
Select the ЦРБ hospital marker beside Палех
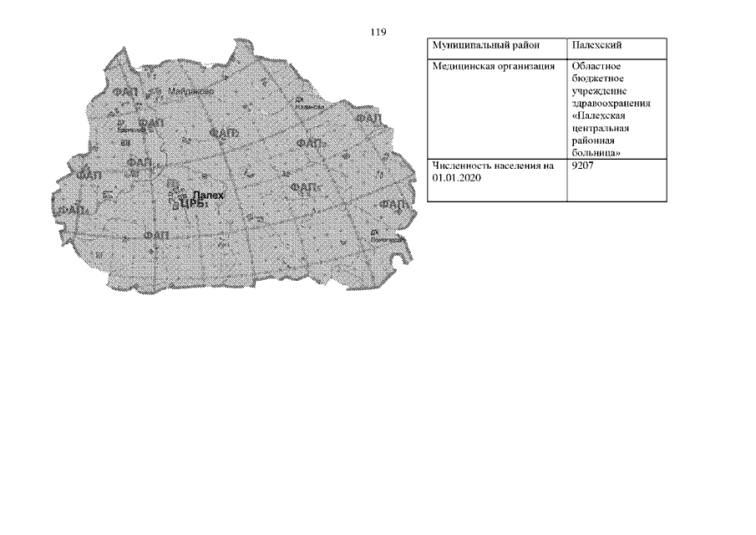[193, 203]
